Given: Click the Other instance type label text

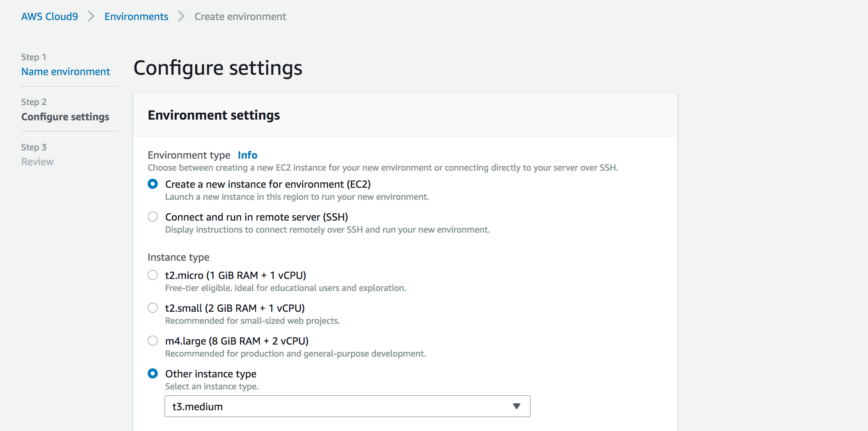Looking at the screenshot, I should click(x=210, y=374).
